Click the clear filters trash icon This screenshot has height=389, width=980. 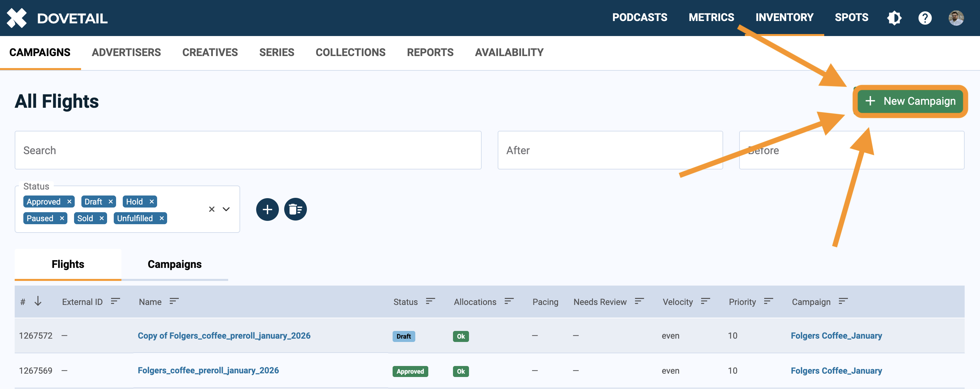coord(295,209)
